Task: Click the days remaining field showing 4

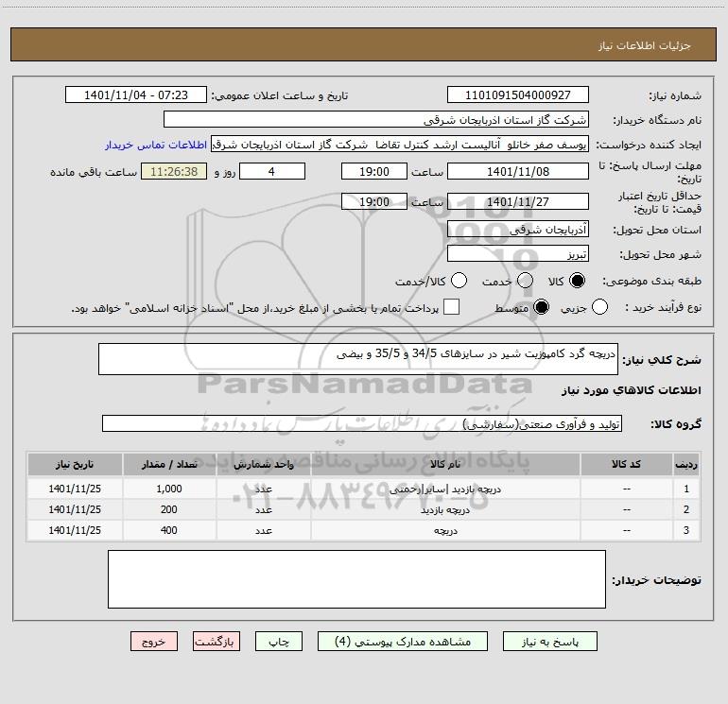Action: [x=272, y=172]
